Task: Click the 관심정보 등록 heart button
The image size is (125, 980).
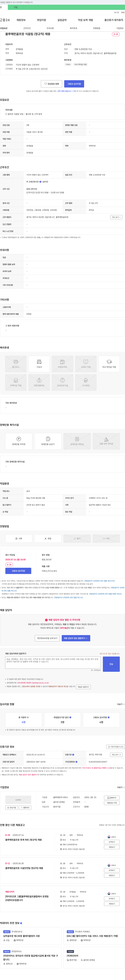Action: 51,84
